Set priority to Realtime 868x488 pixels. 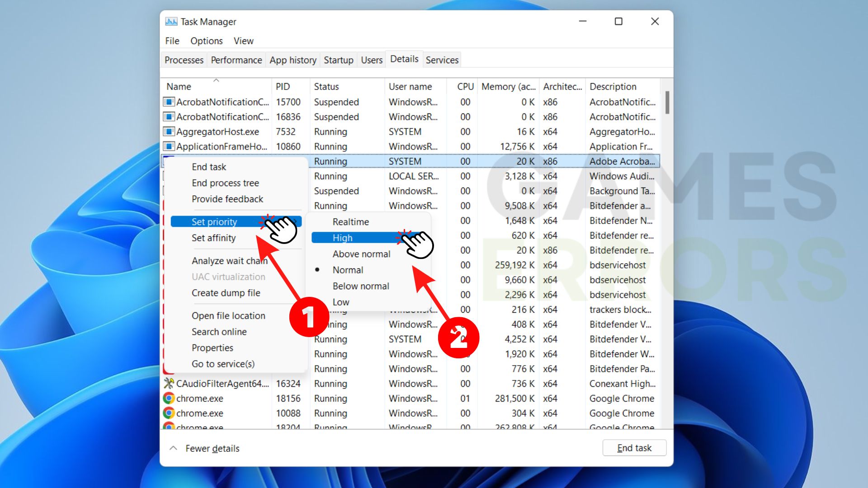point(350,222)
